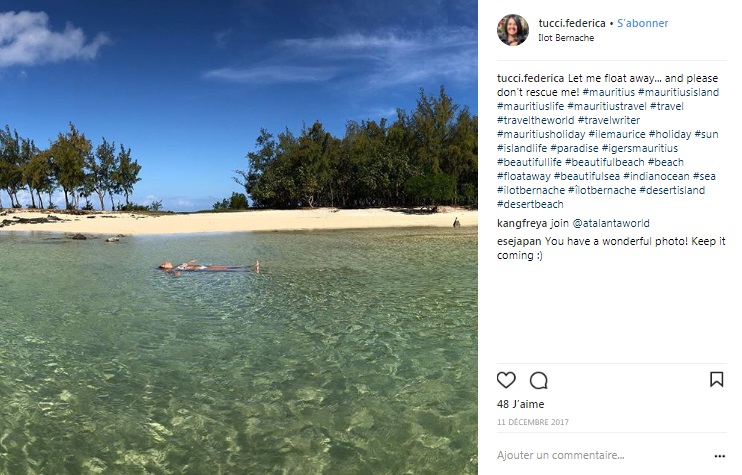Viewport: 742px width, 475px height.
Task: Save post with the bookmark icon
Action: [x=716, y=380]
